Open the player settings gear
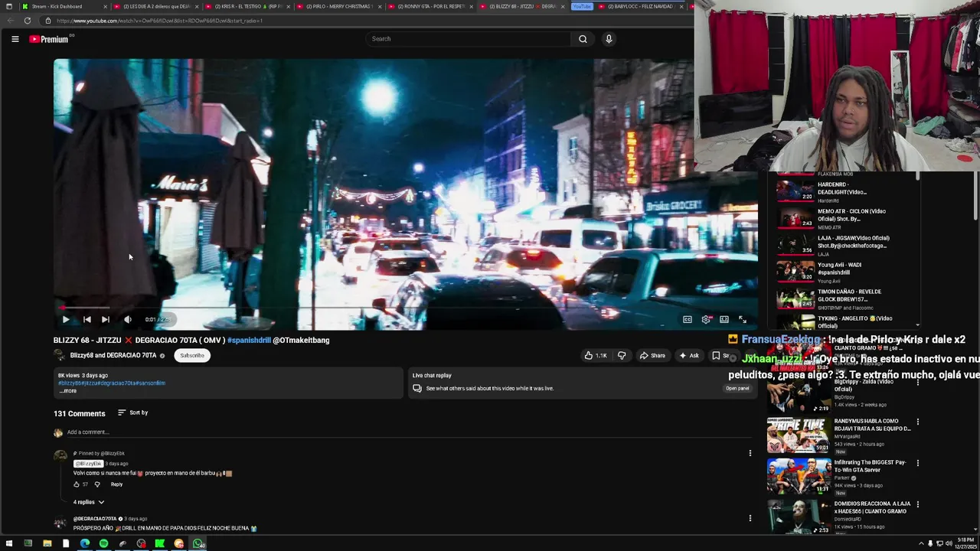Screen dimensions: 980x551 (706, 320)
